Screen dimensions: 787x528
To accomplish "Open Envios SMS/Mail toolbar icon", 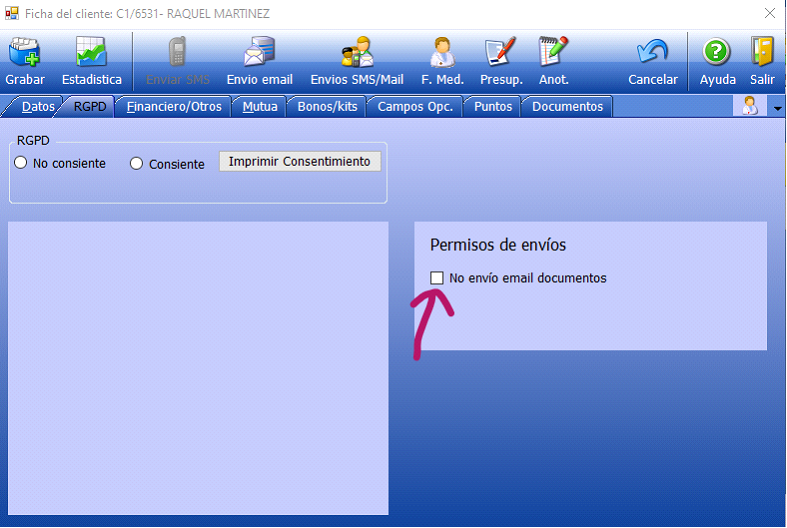I will [357, 52].
